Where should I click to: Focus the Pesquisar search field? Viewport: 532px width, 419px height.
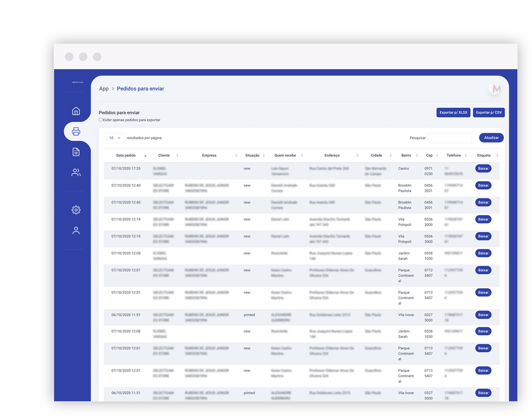point(450,138)
